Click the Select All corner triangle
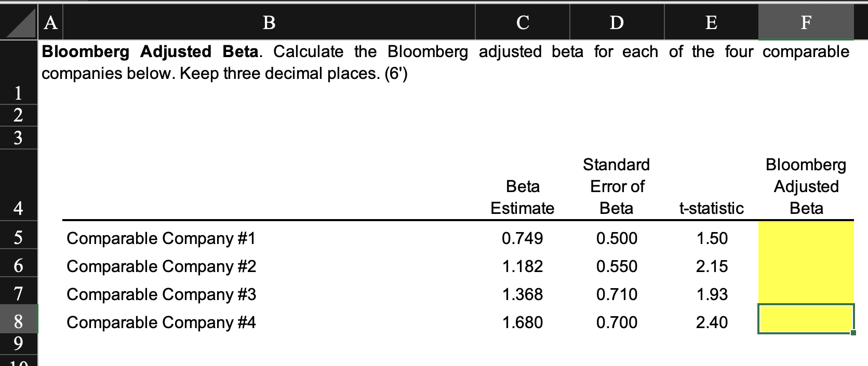Viewport: 868px width, 366px height. point(19,22)
